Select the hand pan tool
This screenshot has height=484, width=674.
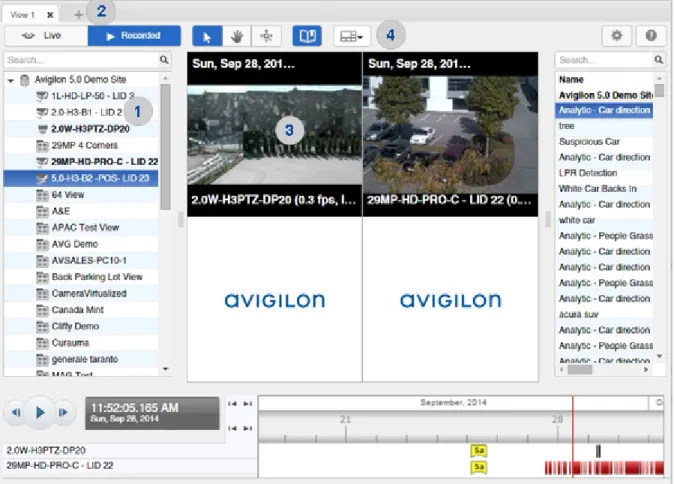point(237,36)
